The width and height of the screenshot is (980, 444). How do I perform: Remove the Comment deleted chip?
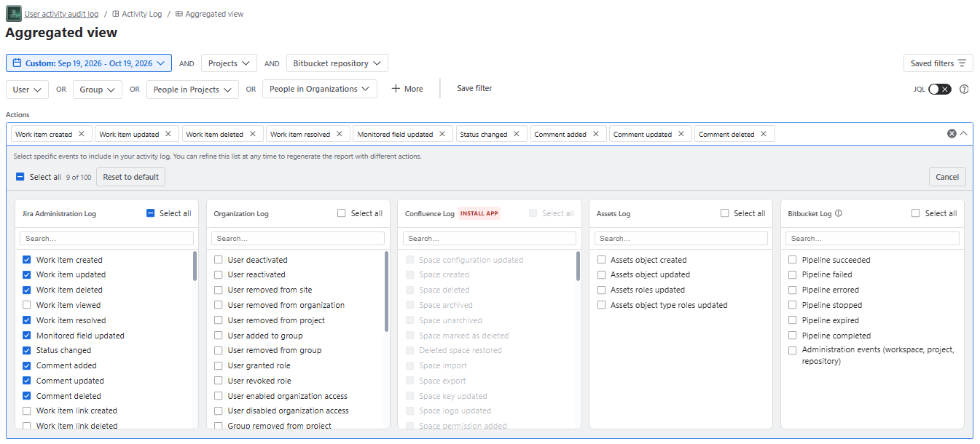[x=763, y=134]
